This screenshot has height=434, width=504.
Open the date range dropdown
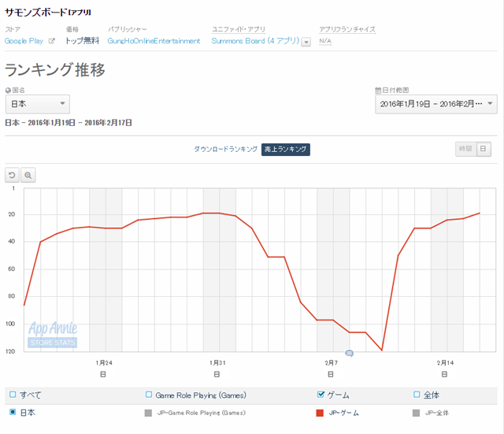tap(435, 104)
